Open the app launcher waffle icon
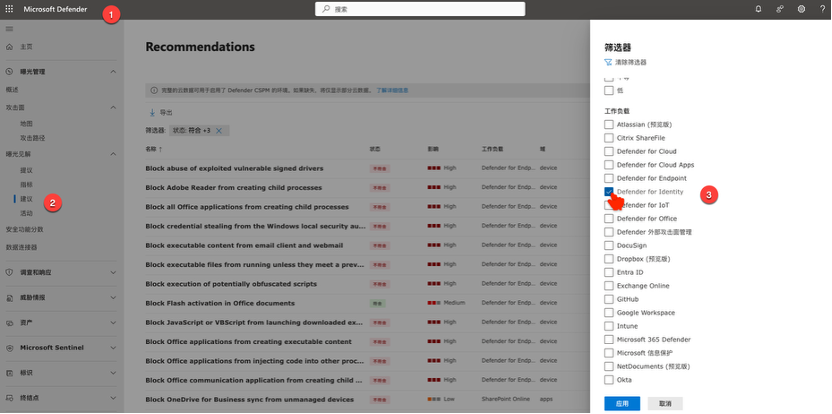The height and width of the screenshot is (414, 832). pos(10,9)
